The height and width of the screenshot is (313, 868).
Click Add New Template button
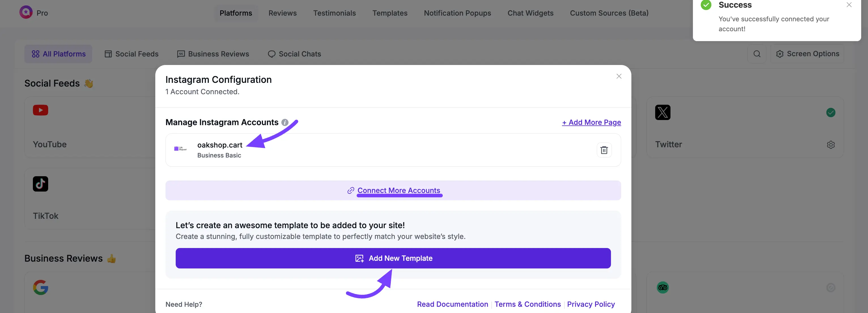coord(393,258)
